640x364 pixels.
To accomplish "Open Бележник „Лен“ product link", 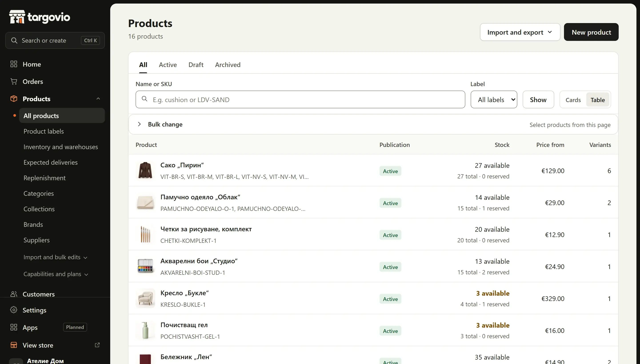I will [x=186, y=357].
